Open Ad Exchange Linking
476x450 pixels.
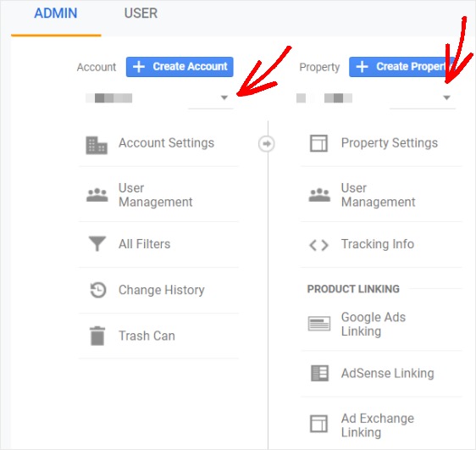pos(378,425)
